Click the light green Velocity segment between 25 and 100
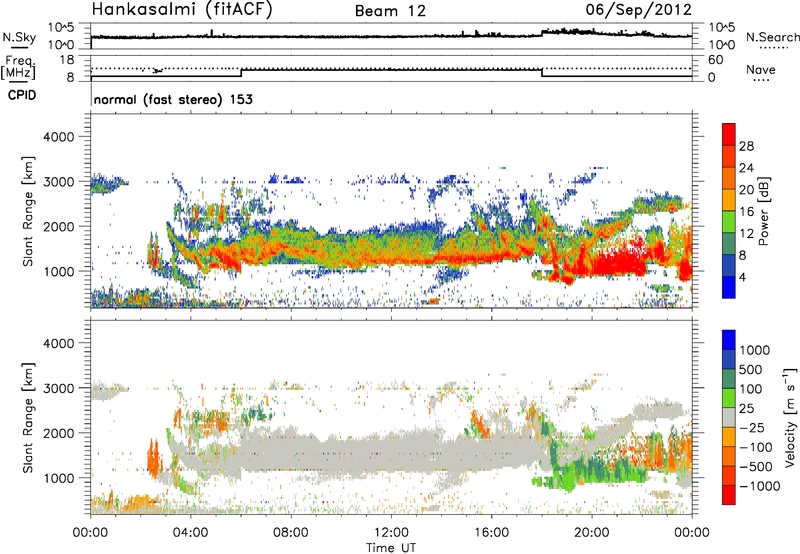Screen dimensions: 800x554 click(x=729, y=398)
